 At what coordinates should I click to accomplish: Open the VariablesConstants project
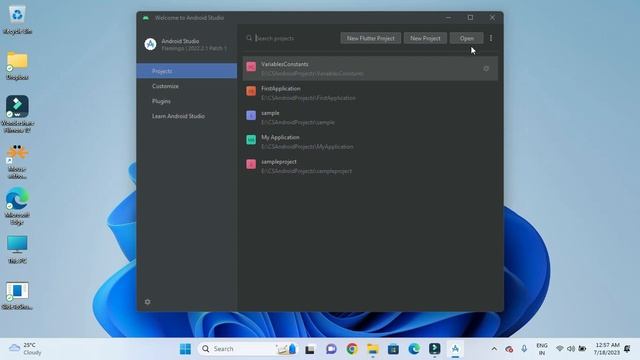370,69
